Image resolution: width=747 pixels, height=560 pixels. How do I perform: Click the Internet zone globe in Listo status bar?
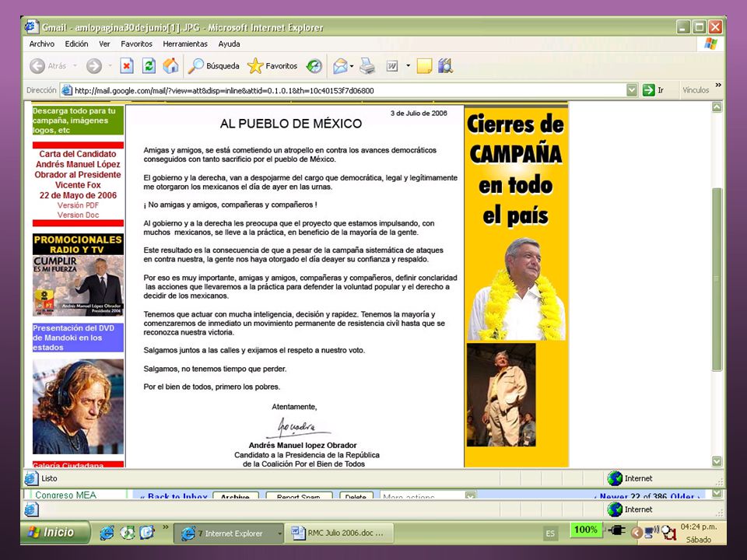tap(615, 478)
